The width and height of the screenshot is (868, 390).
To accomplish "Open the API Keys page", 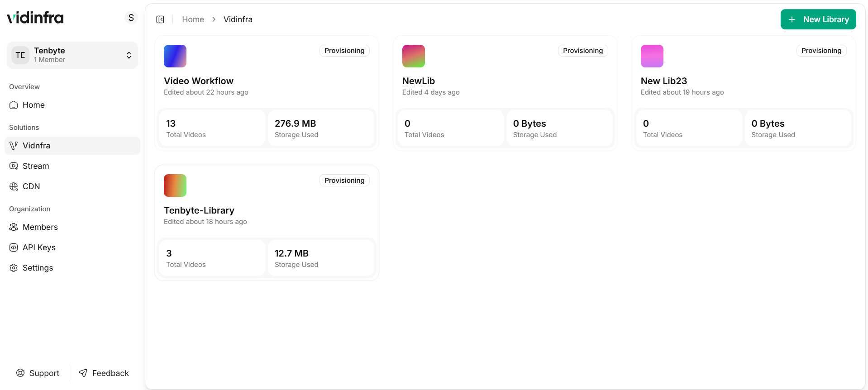I will point(72,247).
